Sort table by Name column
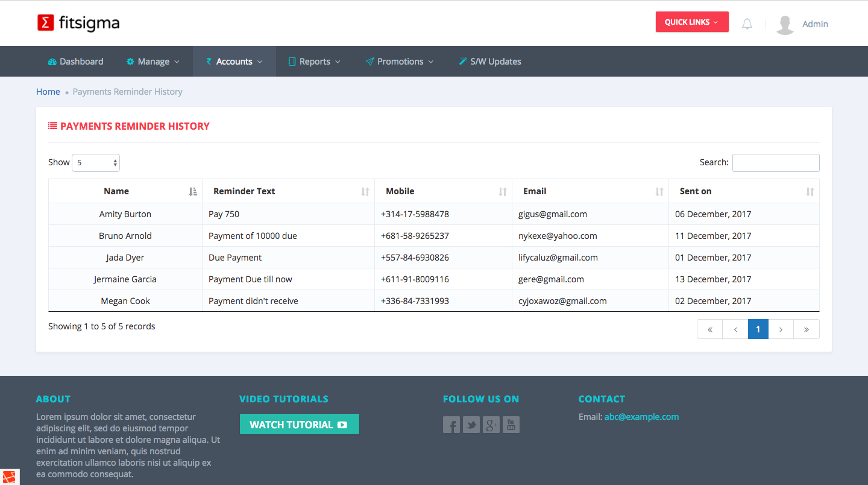The height and width of the screenshot is (485, 868). (x=116, y=191)
